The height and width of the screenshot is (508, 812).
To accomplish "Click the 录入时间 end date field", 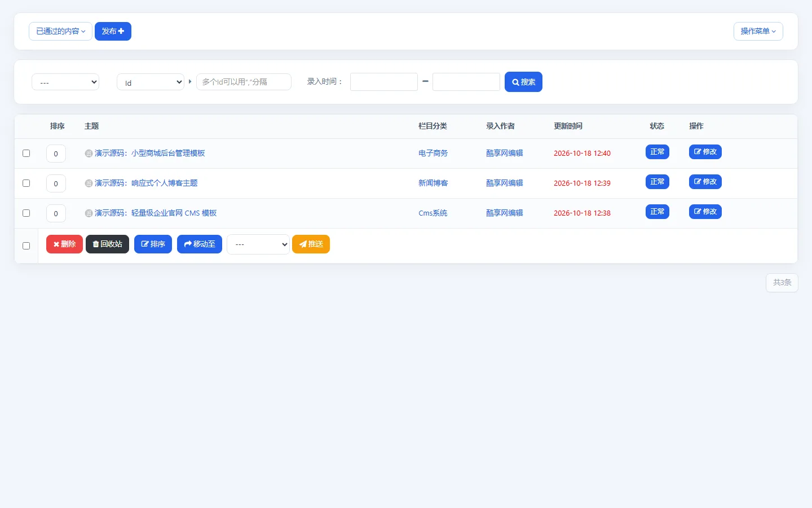I will (x=466, y=82).
